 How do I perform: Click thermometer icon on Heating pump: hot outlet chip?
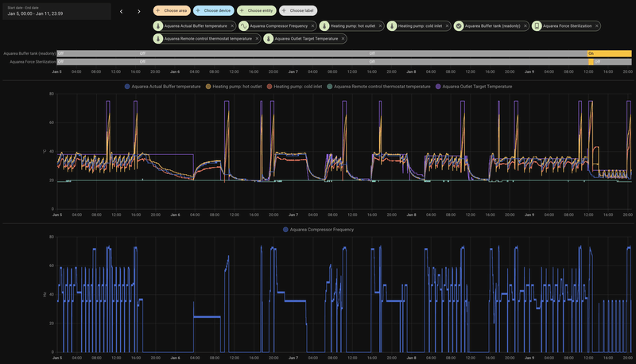[324, 26]
